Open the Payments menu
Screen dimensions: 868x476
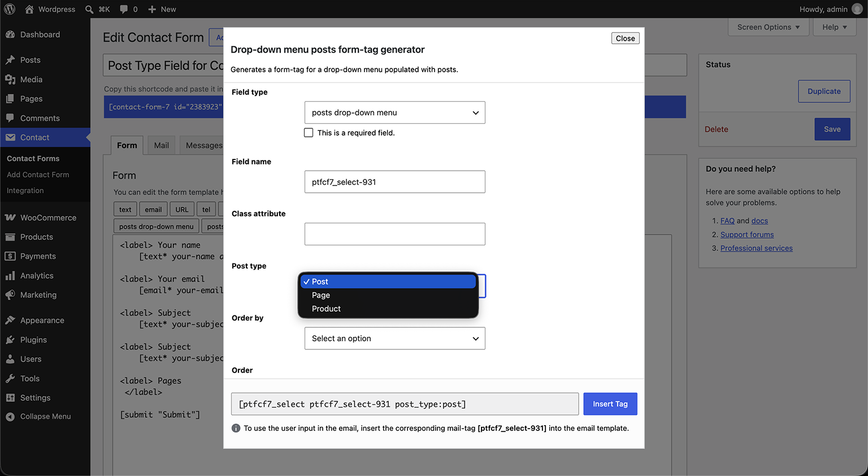[x=45, y=256]
